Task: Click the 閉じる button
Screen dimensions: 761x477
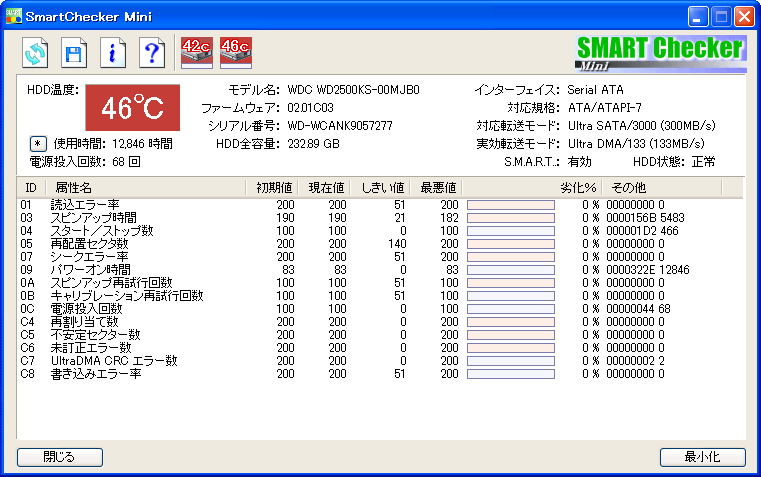Action: click(x=60, y=457)
